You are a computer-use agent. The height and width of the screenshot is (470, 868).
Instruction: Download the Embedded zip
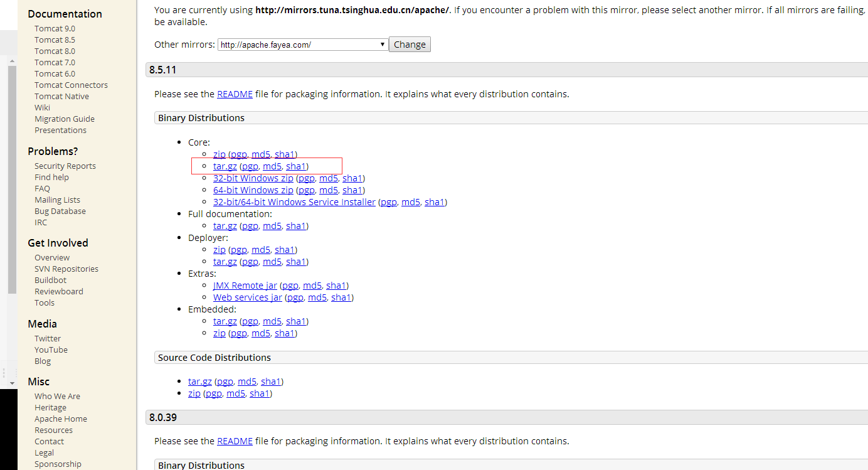pos(220,333)
